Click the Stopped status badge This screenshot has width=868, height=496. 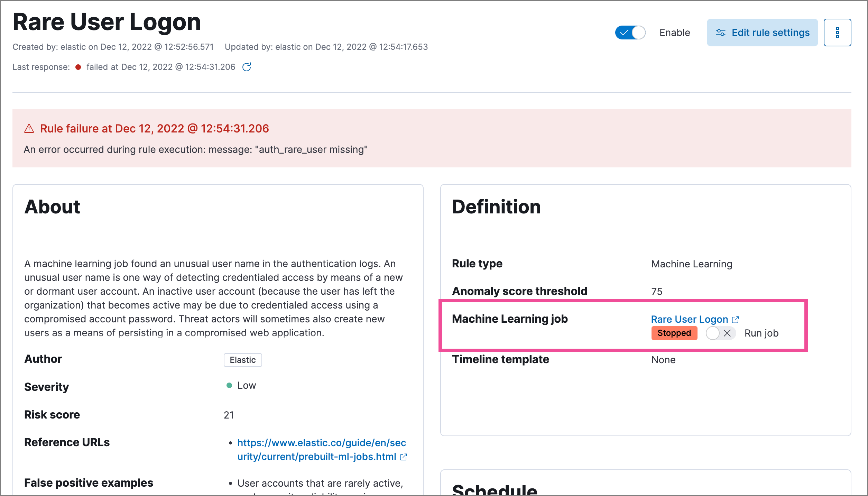point(674,333)
